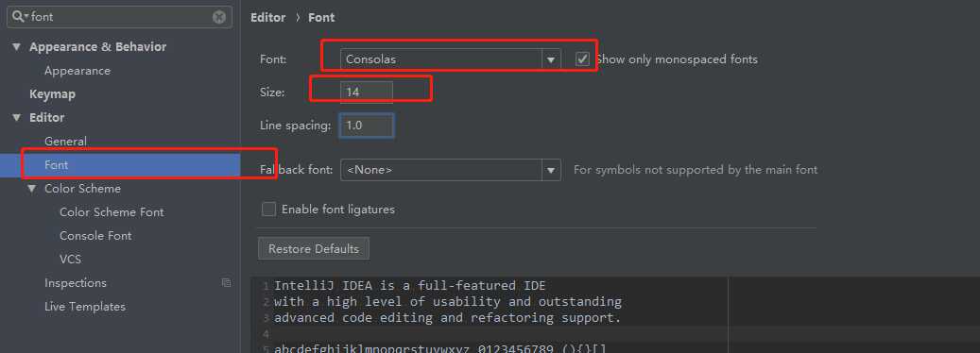This screenshot has height=353, width=980.
Task: Open the Fallback font dropdown
Action: point(450,170)
